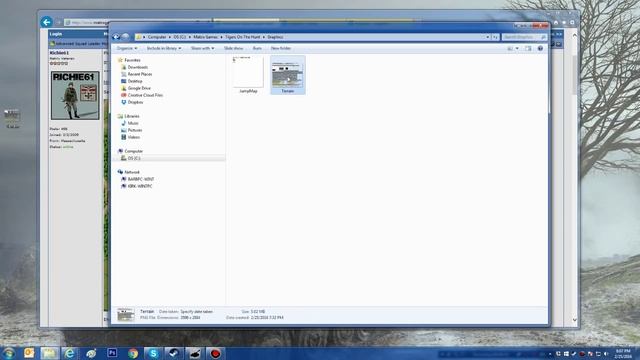Open Explorer help icon
This screenshot has width=640, height=360.
(540, 48)
